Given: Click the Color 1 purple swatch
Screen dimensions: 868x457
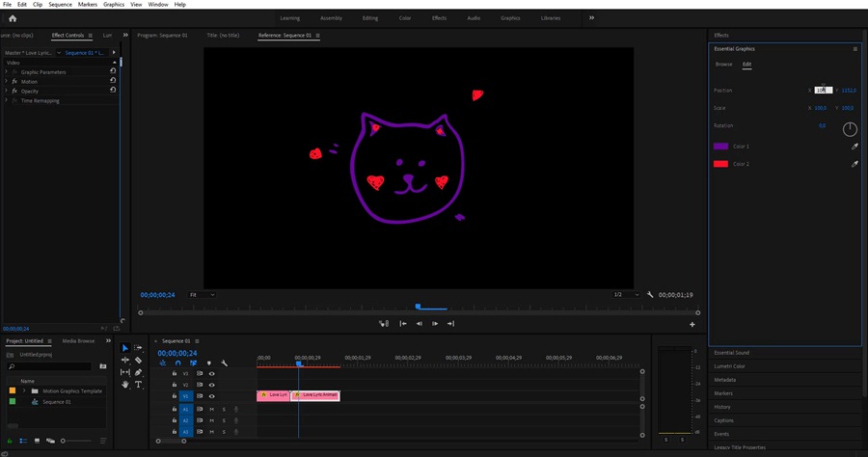Looking at the screenshot, I should pos(720,147).
